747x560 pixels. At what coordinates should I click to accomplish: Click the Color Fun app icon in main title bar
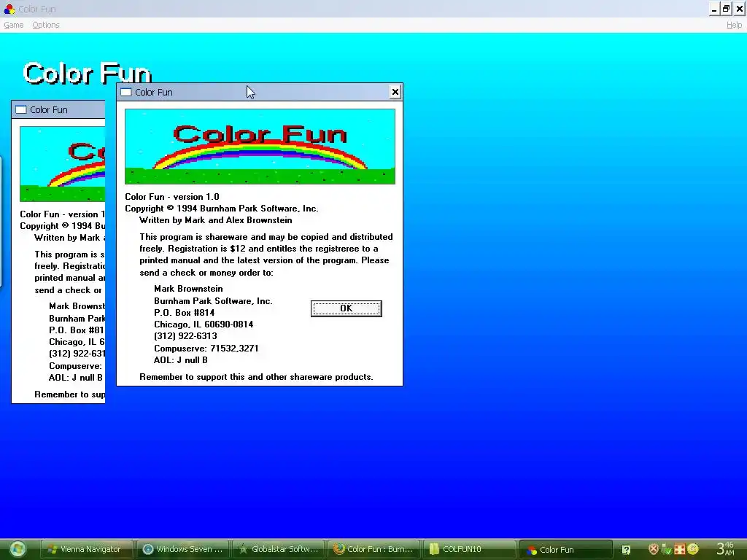pos(9,9)
